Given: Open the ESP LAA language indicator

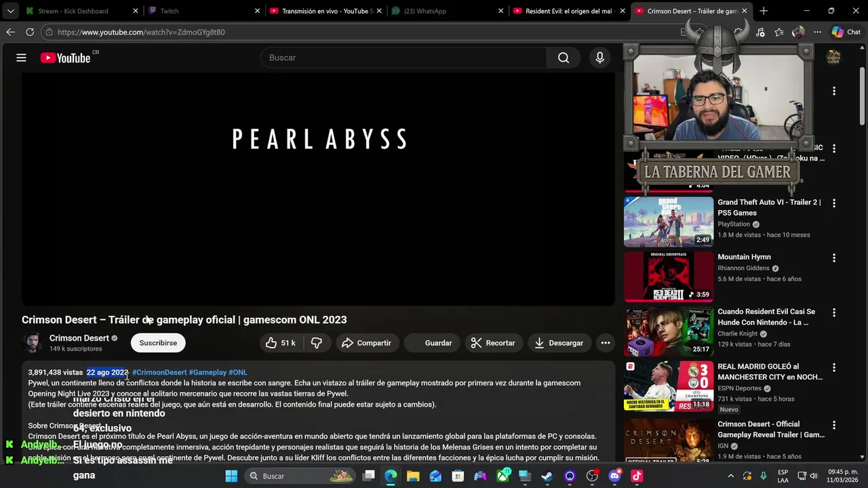Looking at the screenshot, I should point(783,476).
